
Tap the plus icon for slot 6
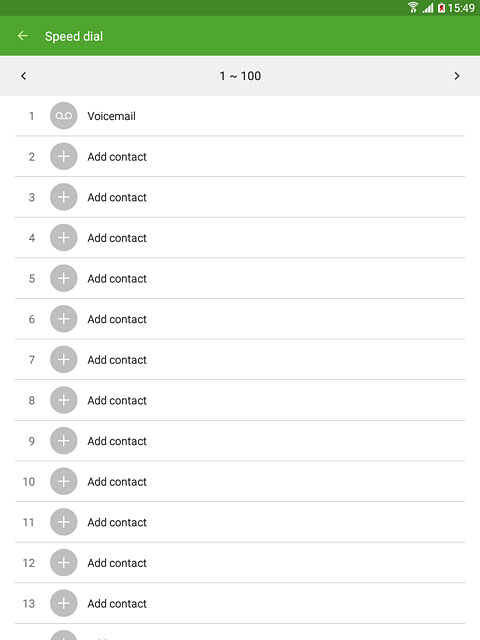click(63, 319)
